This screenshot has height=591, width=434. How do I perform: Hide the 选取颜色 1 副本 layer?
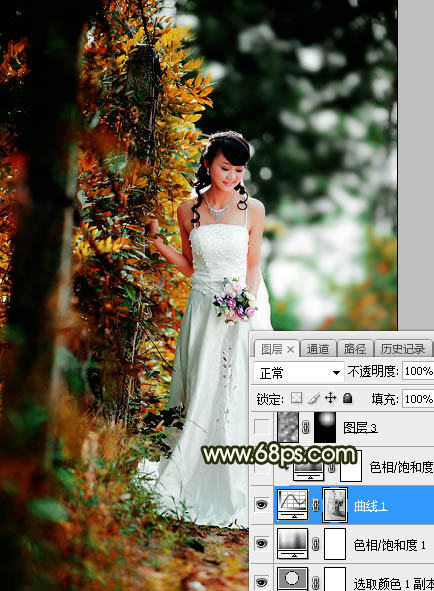[261, 582]
